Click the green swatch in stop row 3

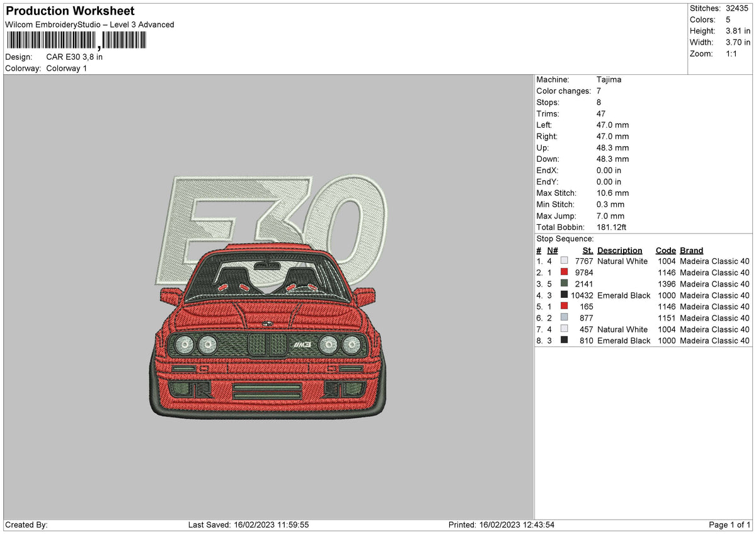(x=564, y=283)
